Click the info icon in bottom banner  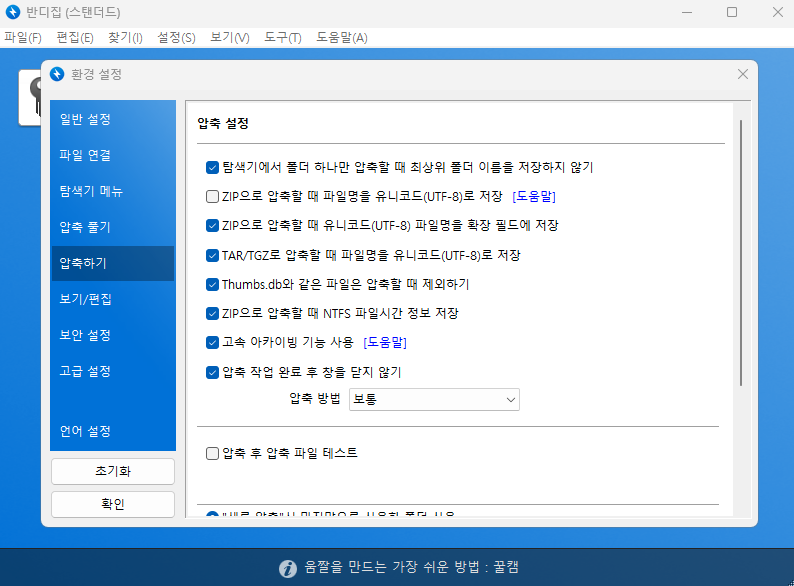click(x=288, y=568)
